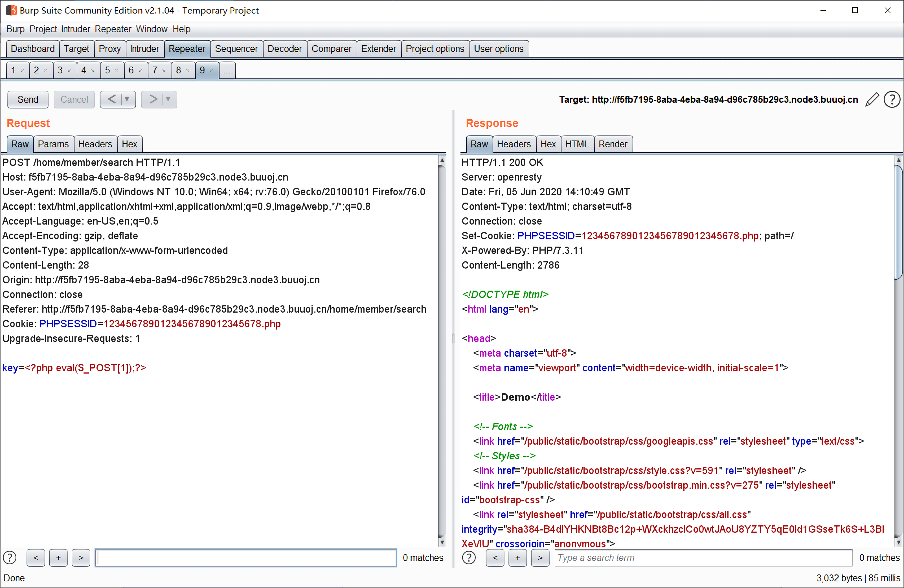Switch to the Dashboard tab
Viewport: 904px width, 588px height.
tap(33, 49)
